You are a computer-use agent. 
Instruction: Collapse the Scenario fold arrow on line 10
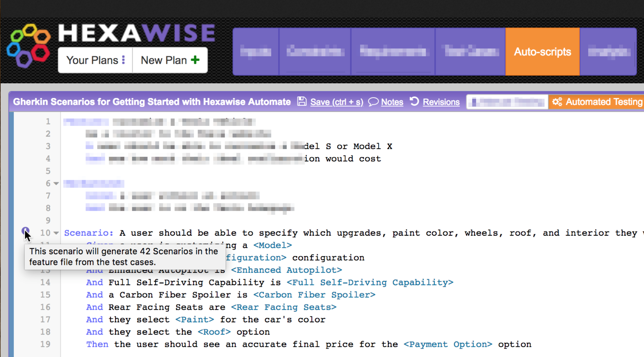tap(56, 233)
